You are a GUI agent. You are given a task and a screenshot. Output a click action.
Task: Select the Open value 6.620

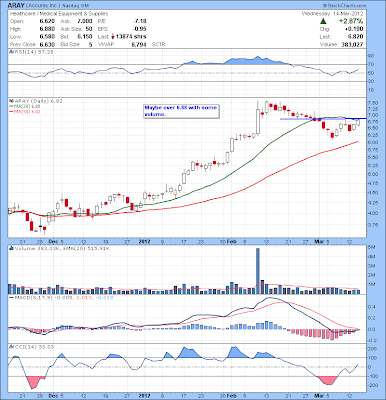click(47, 21)
